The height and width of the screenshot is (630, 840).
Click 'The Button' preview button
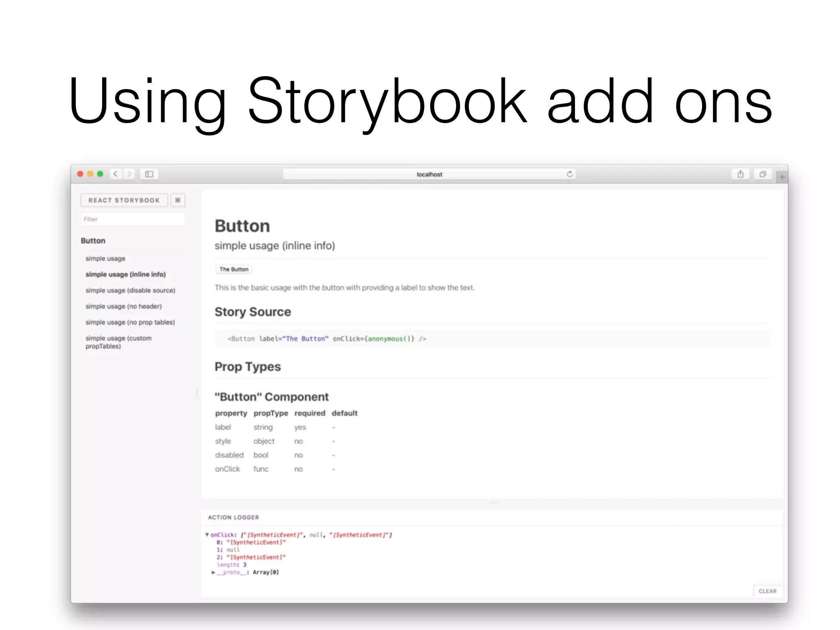click(x=234, y=269)
